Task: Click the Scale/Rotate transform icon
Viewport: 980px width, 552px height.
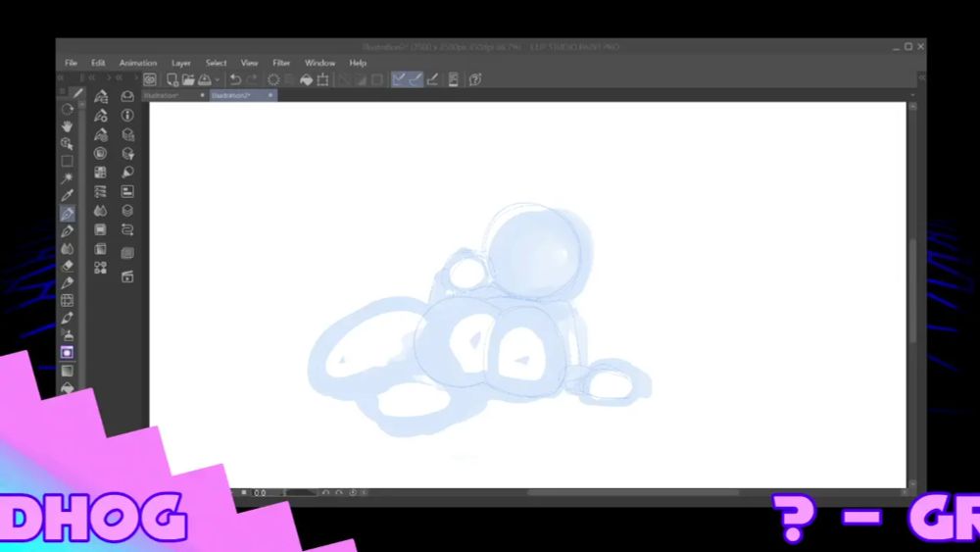Action: click(x=323, y=79)
